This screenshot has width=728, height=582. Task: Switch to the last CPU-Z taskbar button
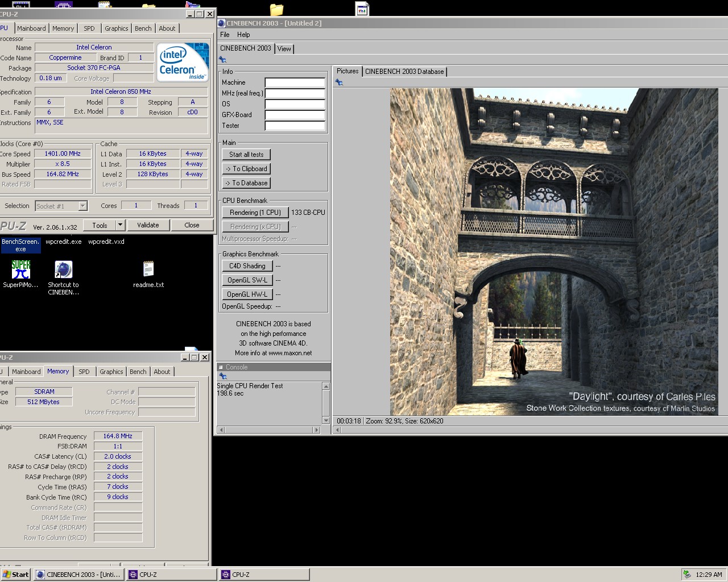click(x=264, y=574)
